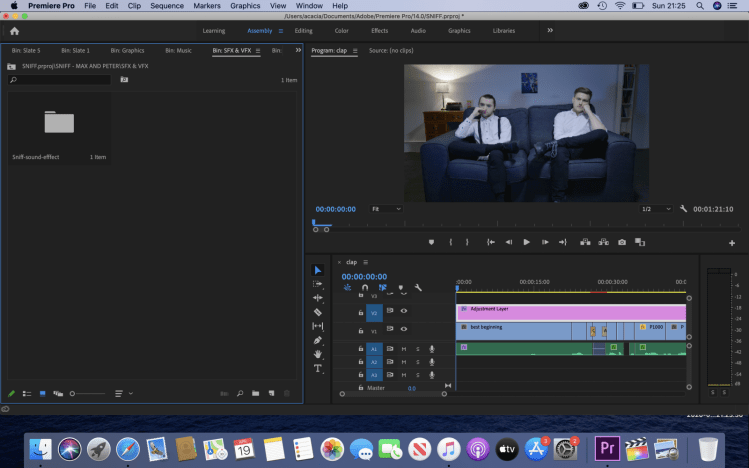Open the 1/2 playback resolution dropdown
Screen dimensions: 749x468
coord(654,209)
